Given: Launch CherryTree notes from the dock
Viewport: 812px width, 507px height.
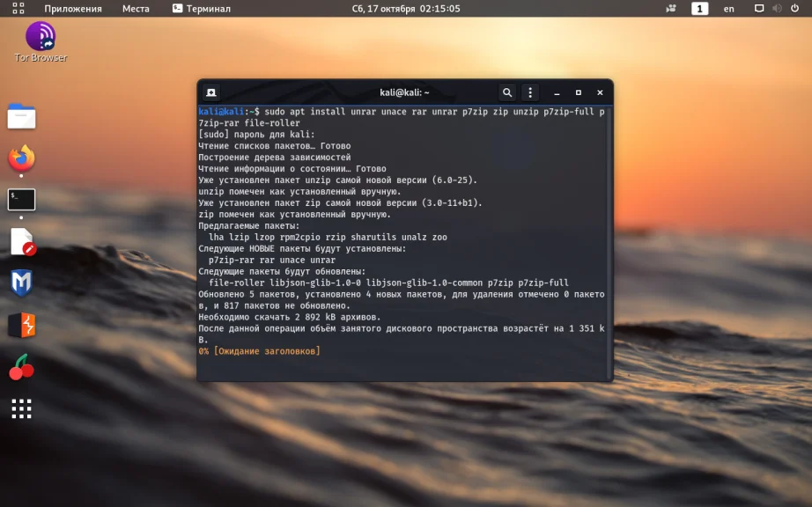Looking at the screenshot, I should (21, 367).
